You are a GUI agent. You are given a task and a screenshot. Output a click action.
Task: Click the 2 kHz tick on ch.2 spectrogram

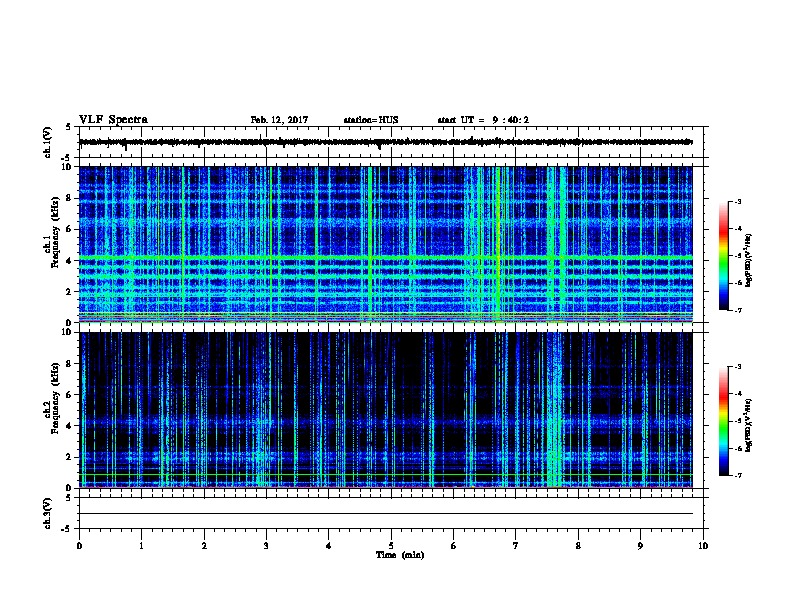68,457
